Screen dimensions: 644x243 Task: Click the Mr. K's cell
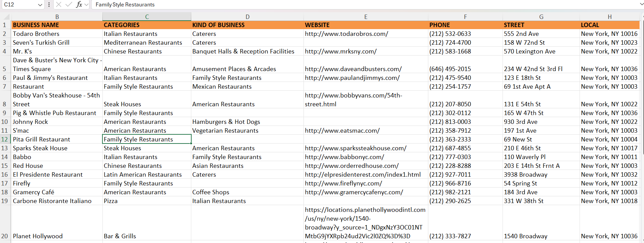57,51
